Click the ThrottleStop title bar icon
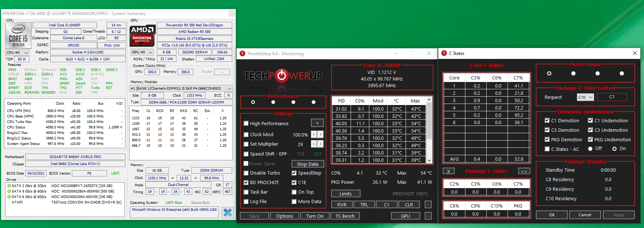This screenshot has height=228, width=644. (x=242, y=53)
